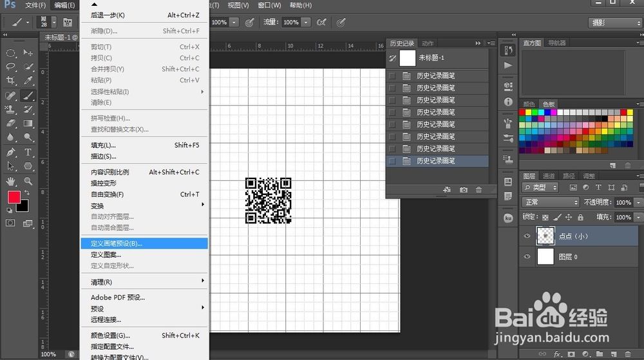The image size is (644, 360).
Task: Click the red foreground color swatch
Action: pyautogui.click(x=14, y=197)
